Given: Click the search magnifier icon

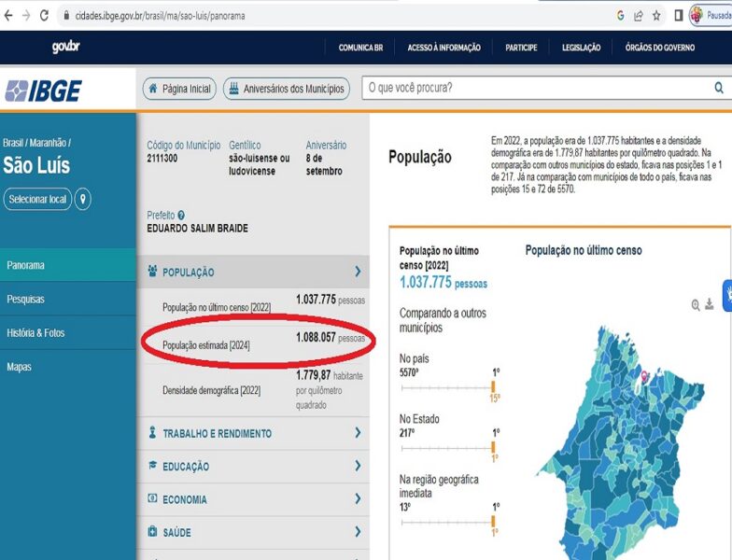Looking at the screenshot, I should [719, 88].
